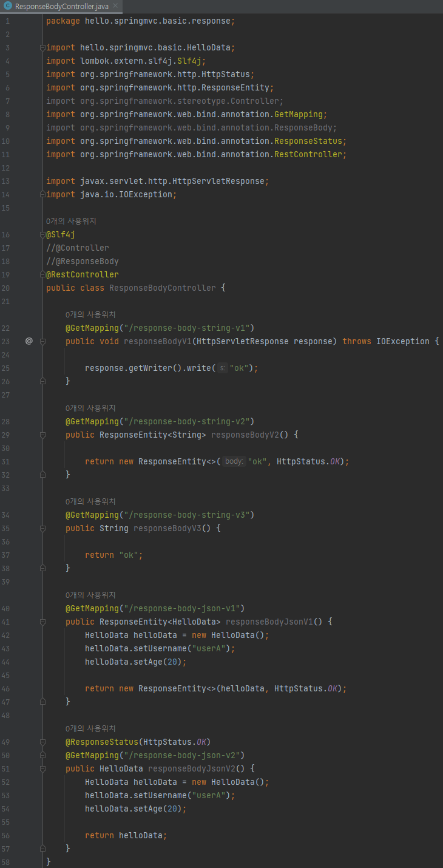The height and width of the screenshot is (868, 443).
Task: Click the java.io.IOException import line
Action: [x=112, y=194]
